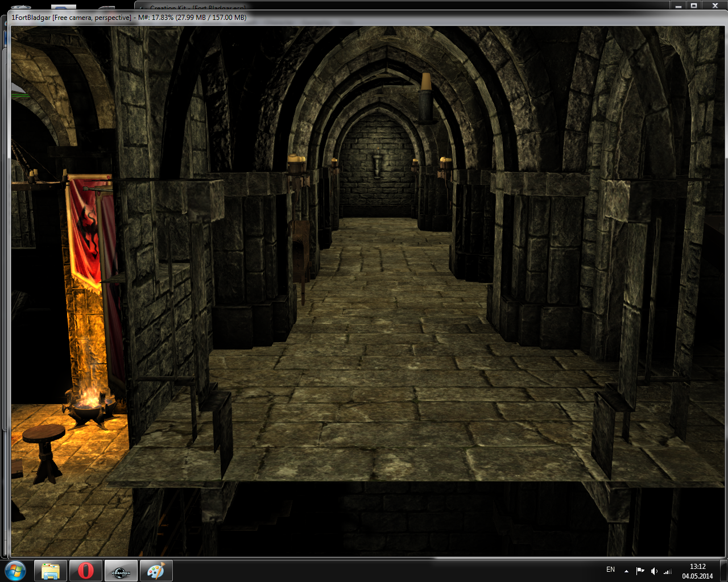Open the volume speaker icon

(x=654, y=571)
